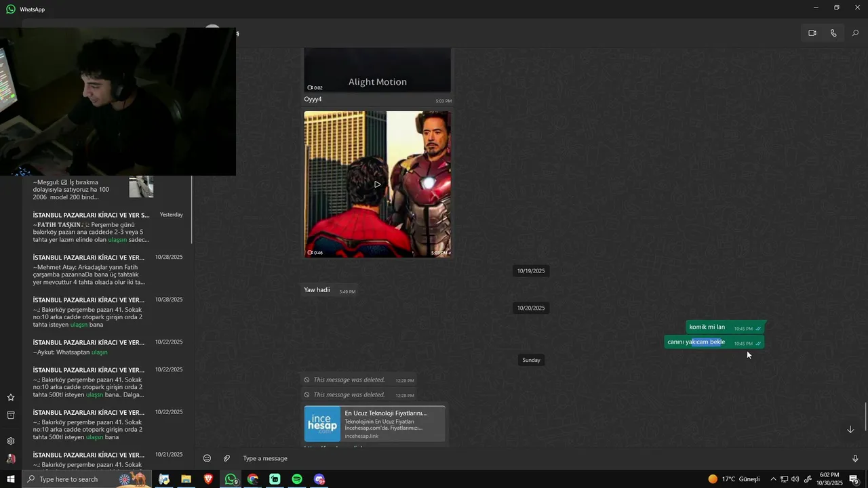Open the emoji picker in the message bar

click(x=207, y=459)
